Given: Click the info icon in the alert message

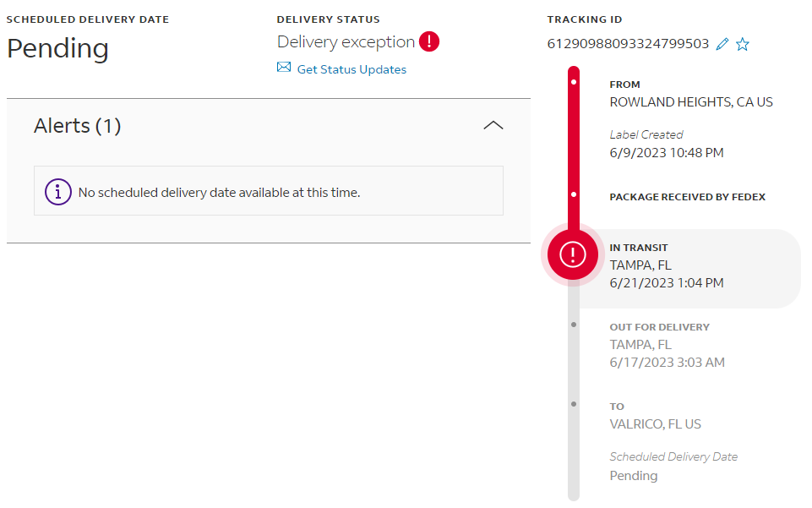Looking at the screenshot, I should [57, 192].
